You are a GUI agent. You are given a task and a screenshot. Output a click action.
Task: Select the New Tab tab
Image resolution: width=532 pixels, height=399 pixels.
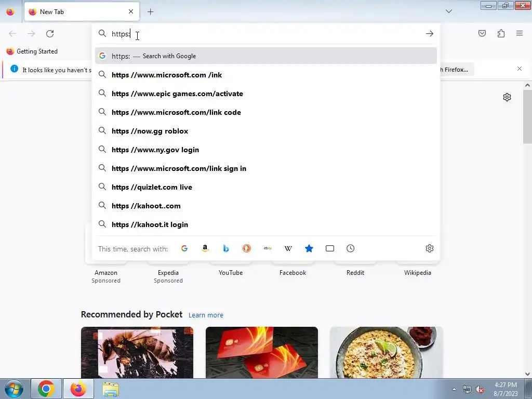coord(82,11)
